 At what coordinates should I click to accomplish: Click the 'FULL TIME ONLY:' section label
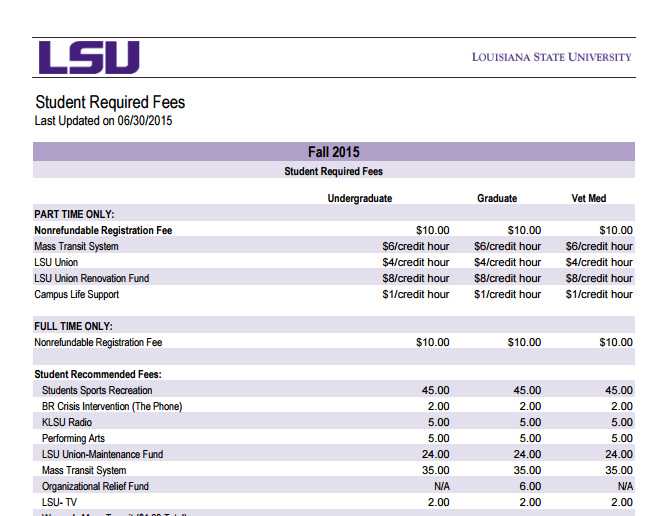(74, 326)
